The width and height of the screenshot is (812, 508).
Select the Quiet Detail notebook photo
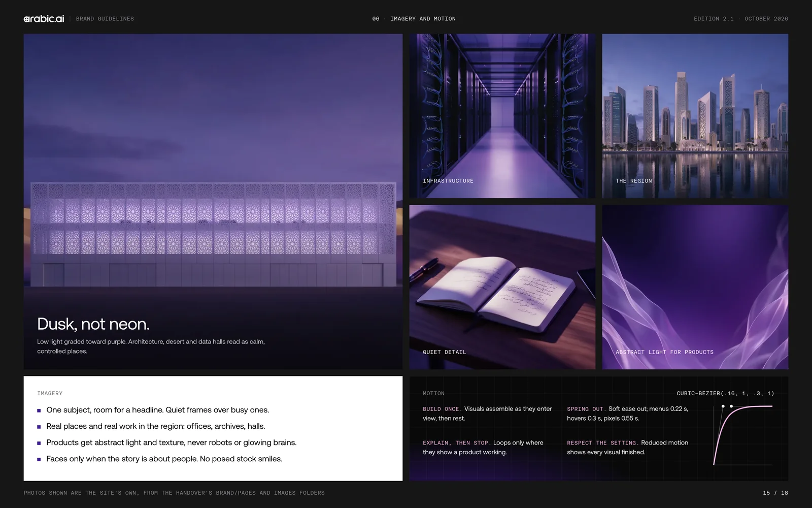(502, 287)
